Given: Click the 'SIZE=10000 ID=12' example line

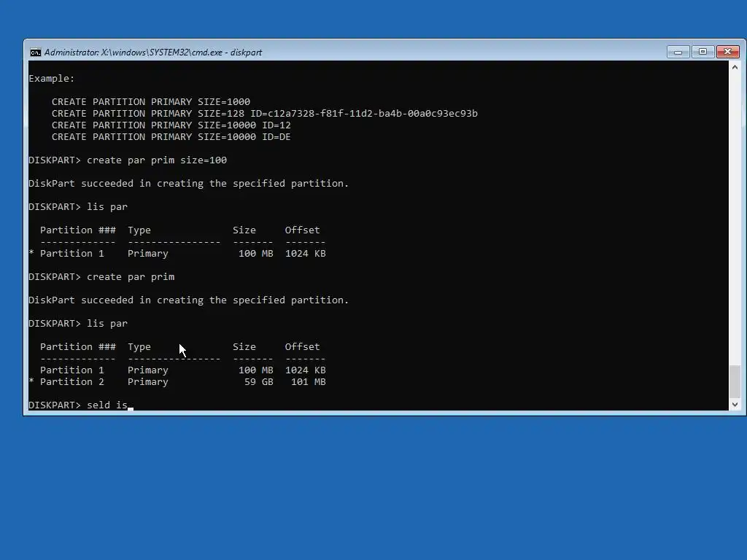Looking at the screenshot, I should click(x=171, y=125).
